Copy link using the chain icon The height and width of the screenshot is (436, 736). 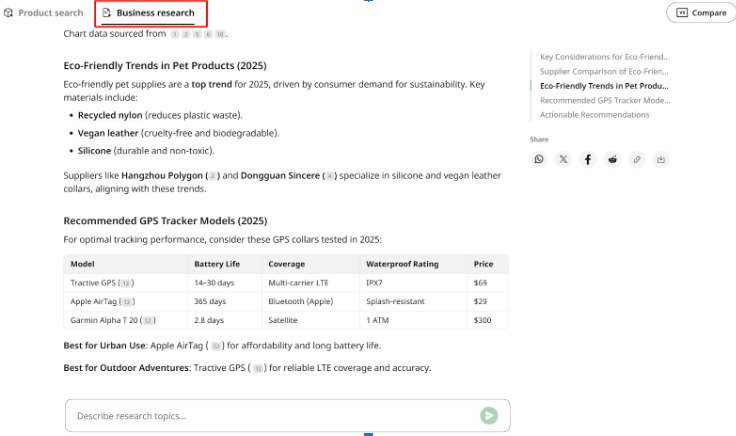[x=636, y=160]
